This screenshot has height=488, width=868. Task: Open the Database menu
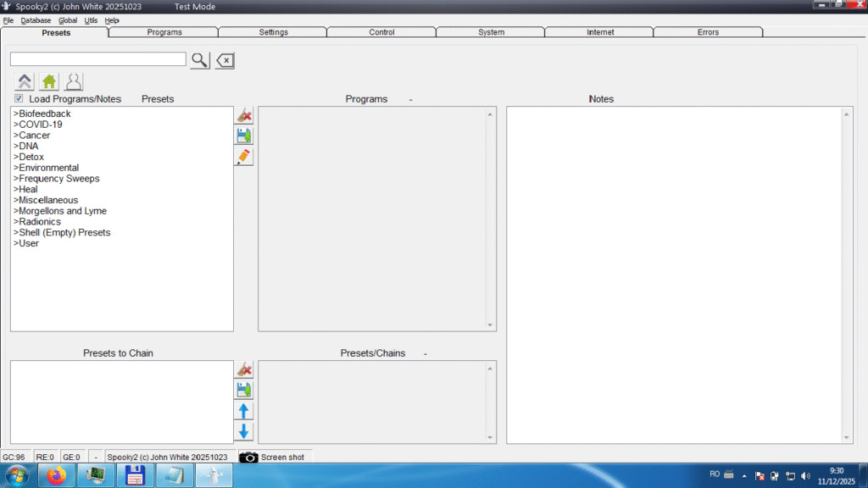click(x=36, y=20)
